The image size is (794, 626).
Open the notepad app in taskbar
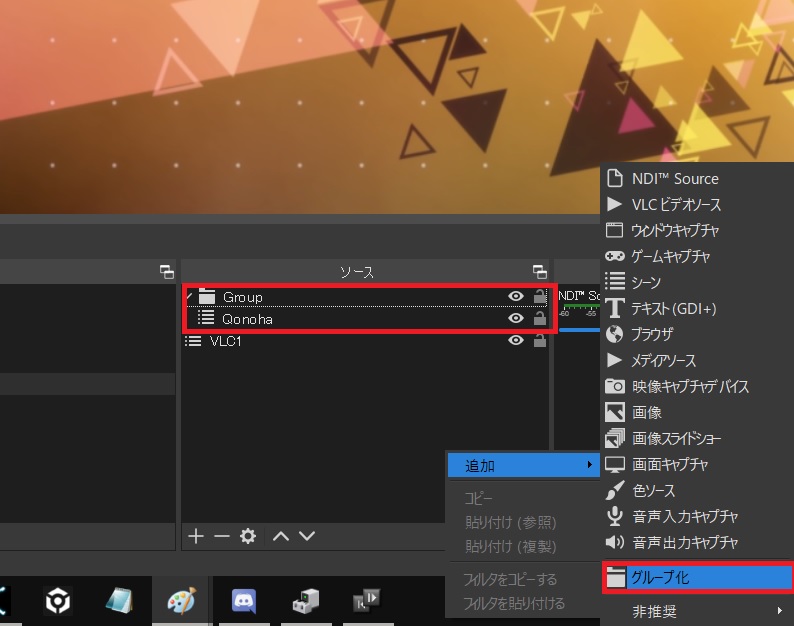click(x=119, y=601)
